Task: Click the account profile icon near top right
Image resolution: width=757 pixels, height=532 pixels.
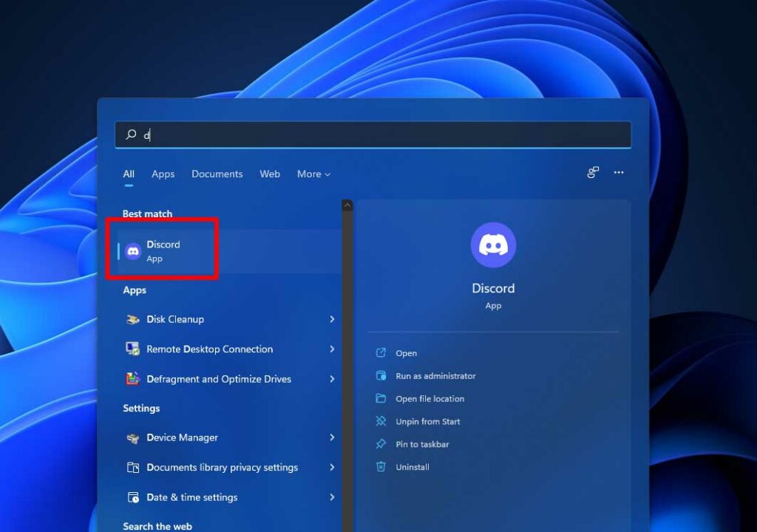Action: 592,171
